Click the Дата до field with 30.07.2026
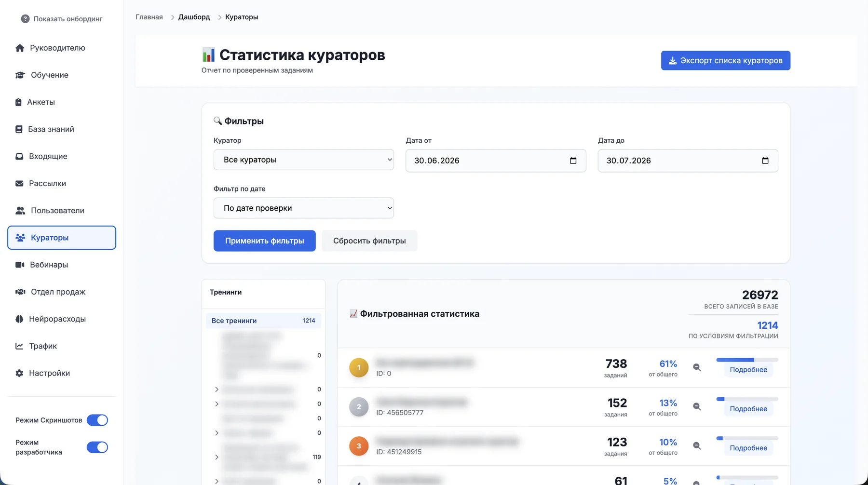 688,161
